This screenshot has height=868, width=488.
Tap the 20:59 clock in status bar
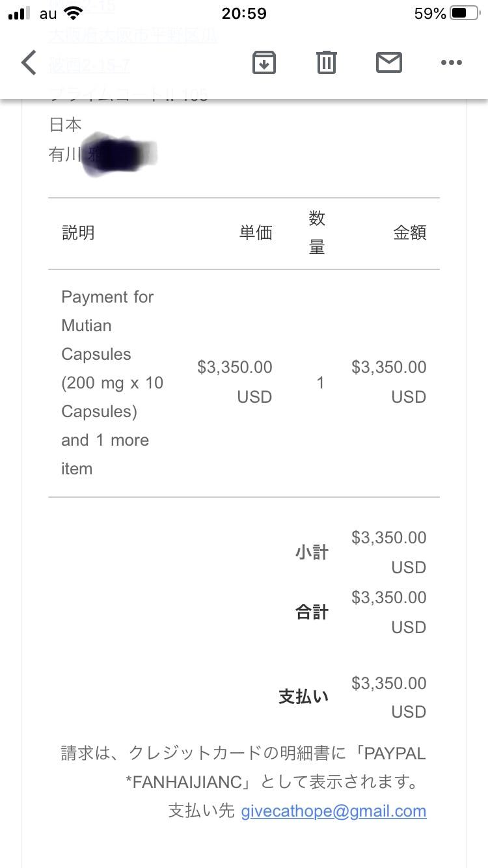point(244,14)
